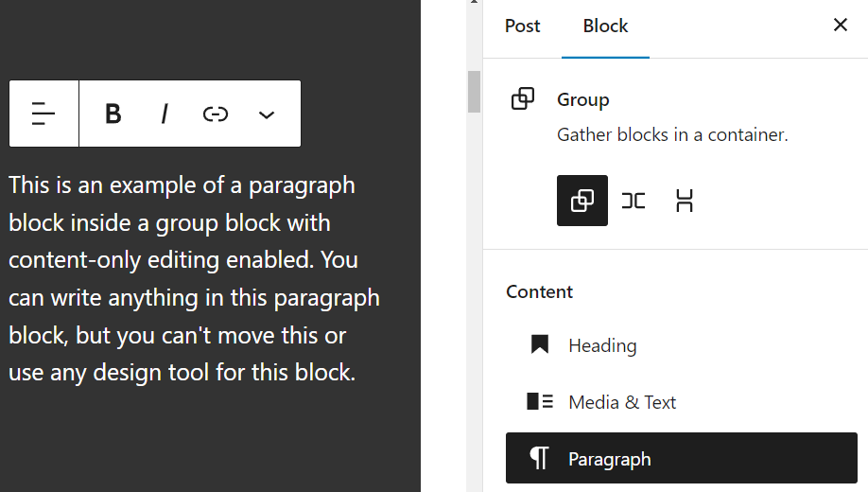Switch to the Block tab

[605, 26]
